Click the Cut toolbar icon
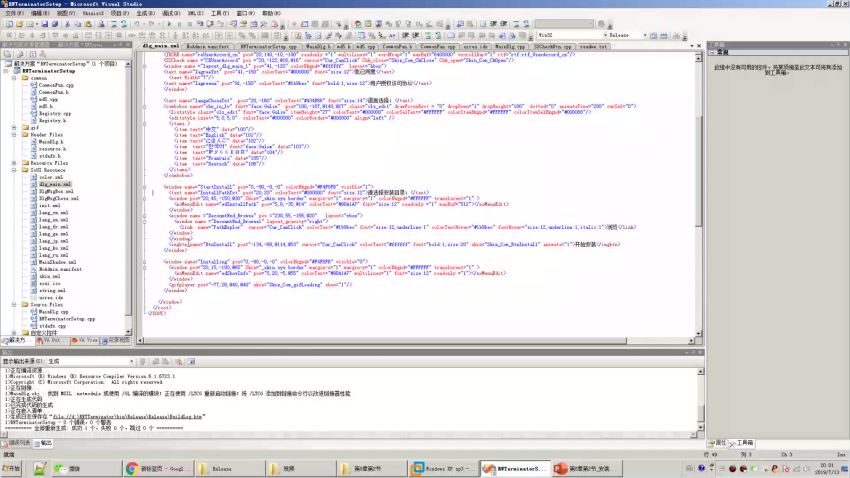This screenshot has width=850, height=478. (67, 24)
